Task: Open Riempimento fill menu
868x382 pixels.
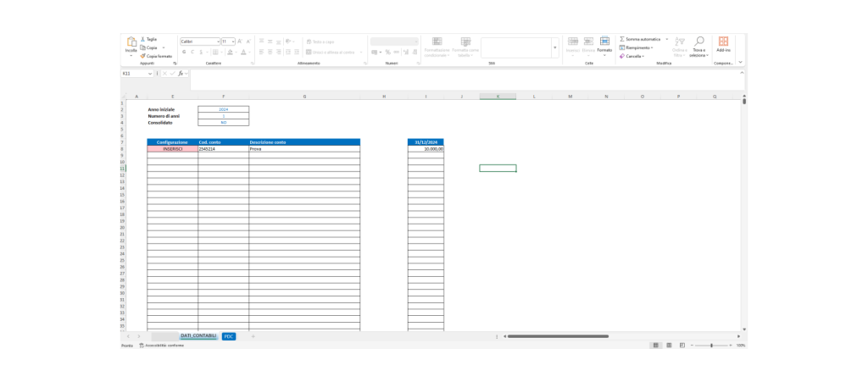Action: 636,47
